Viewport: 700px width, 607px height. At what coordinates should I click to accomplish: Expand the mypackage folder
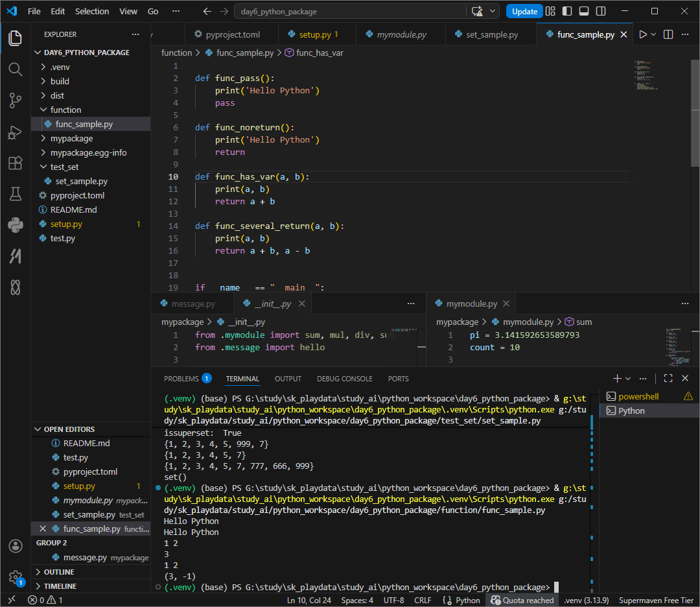[91, 139]
